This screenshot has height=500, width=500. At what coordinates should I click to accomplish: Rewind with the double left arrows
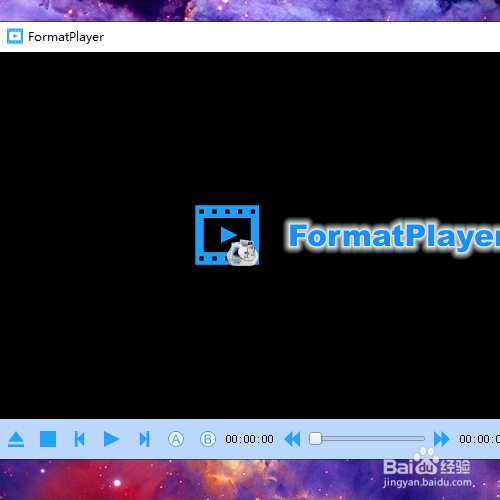(292, 439)
